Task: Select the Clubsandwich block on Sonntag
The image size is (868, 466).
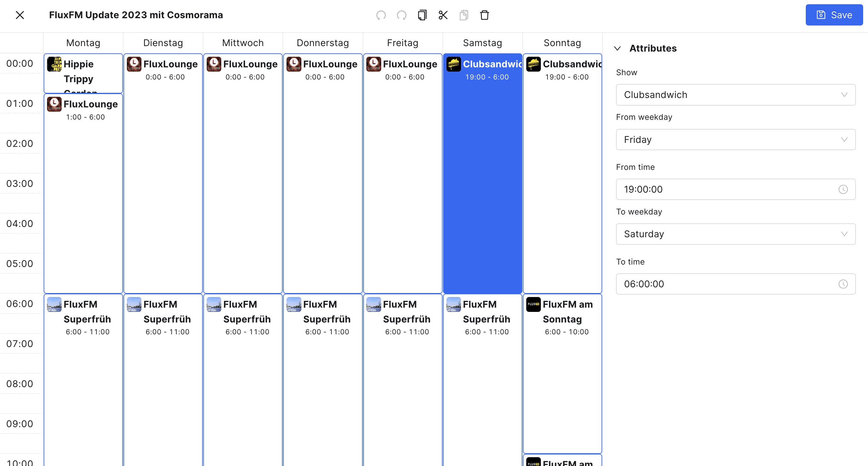Action: coord(562,174)
